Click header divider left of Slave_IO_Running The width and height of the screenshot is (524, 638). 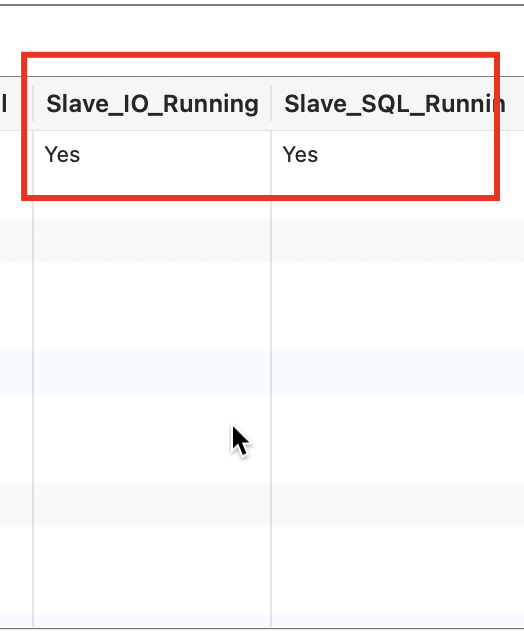click(33, 103)
